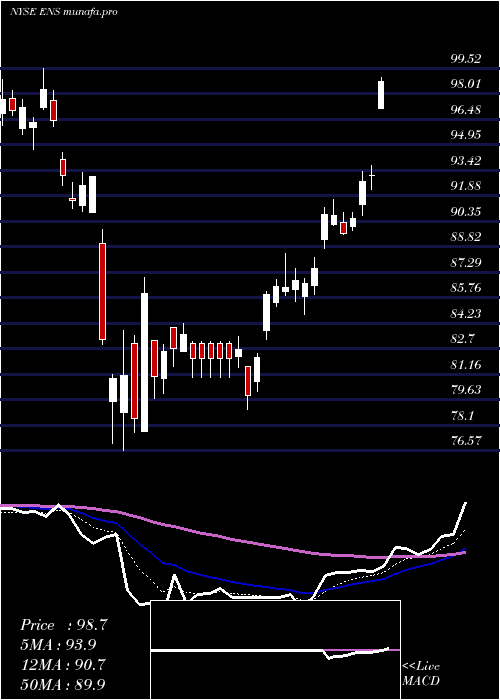
Task: Select the 93.42 price axis label
Action: coord(466,161)
